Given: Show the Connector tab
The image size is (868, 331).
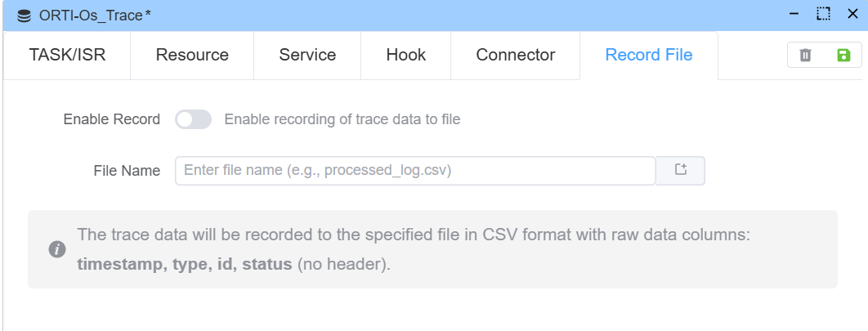Looking at the screenshot, I should 516,56.
